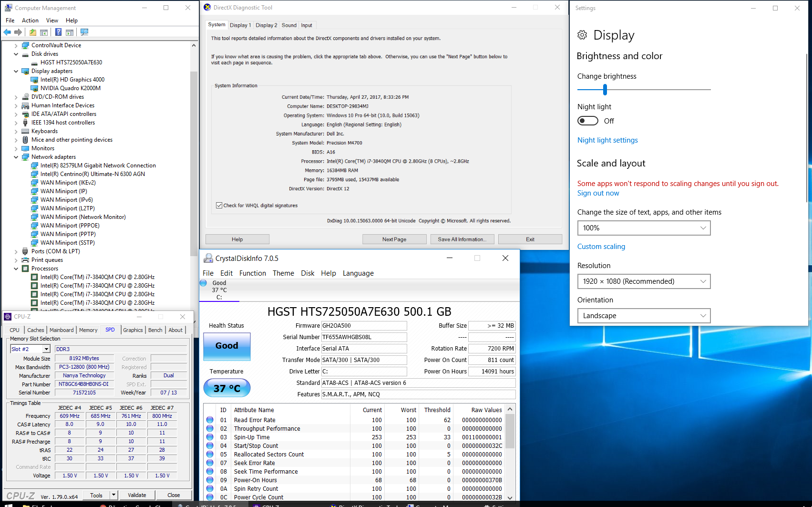Open the Action menu in Computer Management
This screenshot has width=812, height=507.
(30, 21)
